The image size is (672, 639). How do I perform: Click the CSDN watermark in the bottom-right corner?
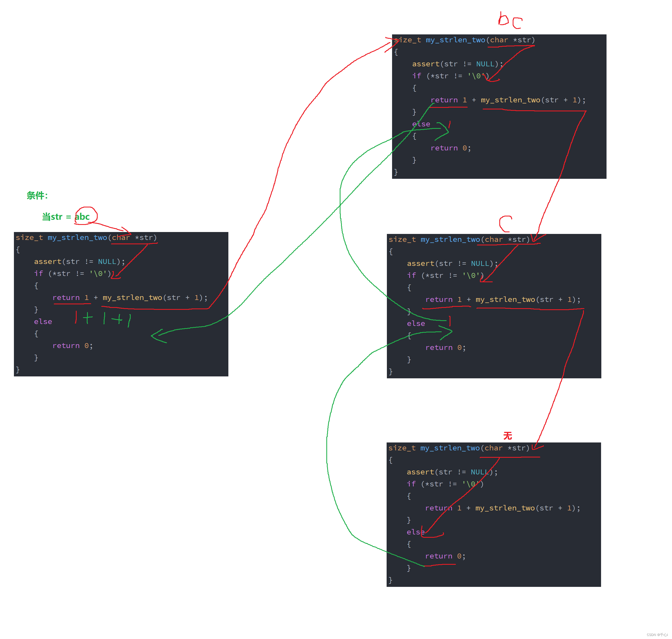click(x=657, y=635)
